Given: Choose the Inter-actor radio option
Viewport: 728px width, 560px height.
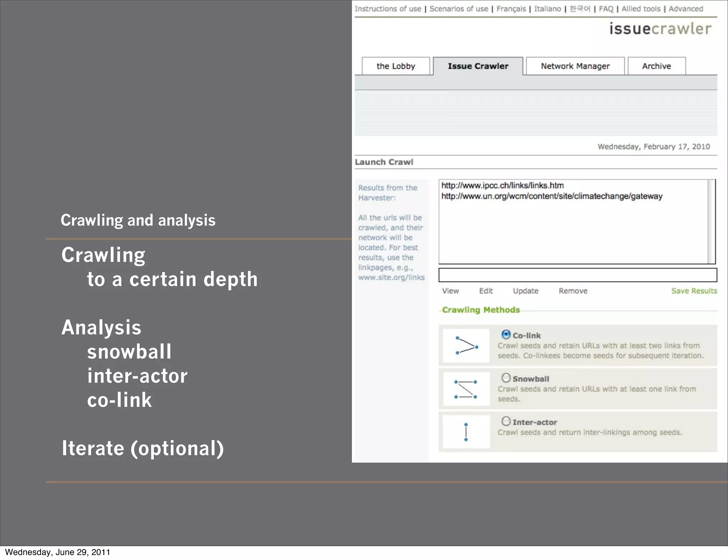Looking at the screenshot, I should 506,421.
